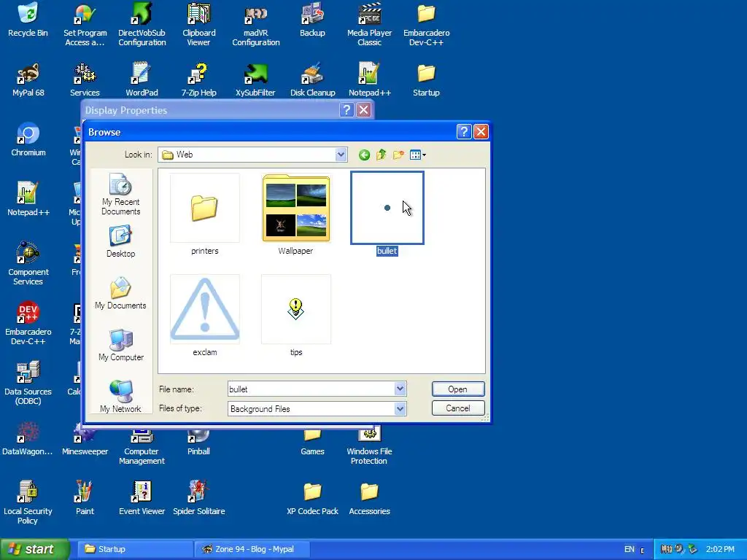Open My Network place

click(x=120, y=397)
